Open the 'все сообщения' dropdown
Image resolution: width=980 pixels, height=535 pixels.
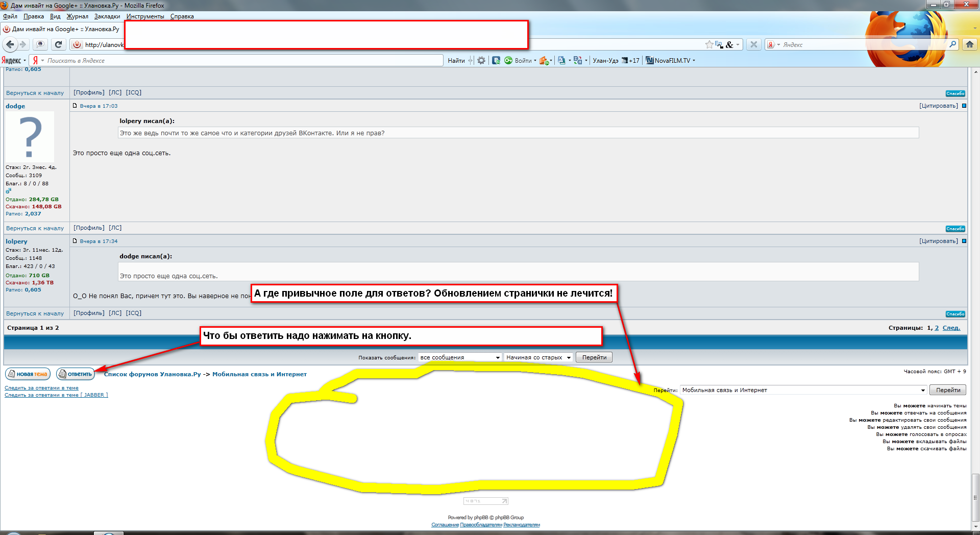point(460,357)
